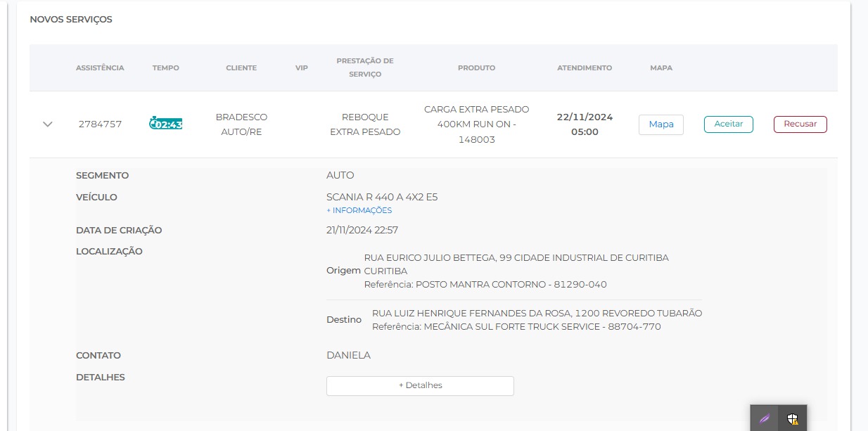Viewport: 868px width, 431px height.
Task: Click creation date 21/11/2024 22:57
Action: (x=363, y=230)
